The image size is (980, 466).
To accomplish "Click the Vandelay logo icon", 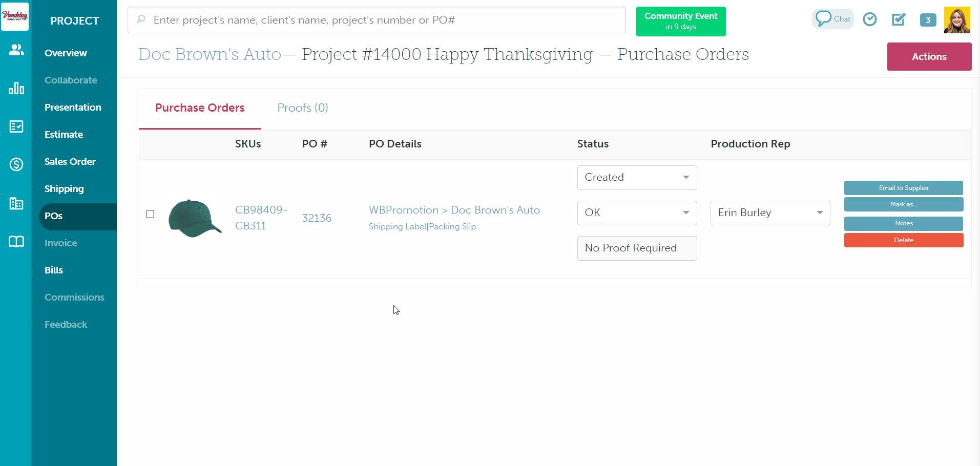I will click(15, 16).
